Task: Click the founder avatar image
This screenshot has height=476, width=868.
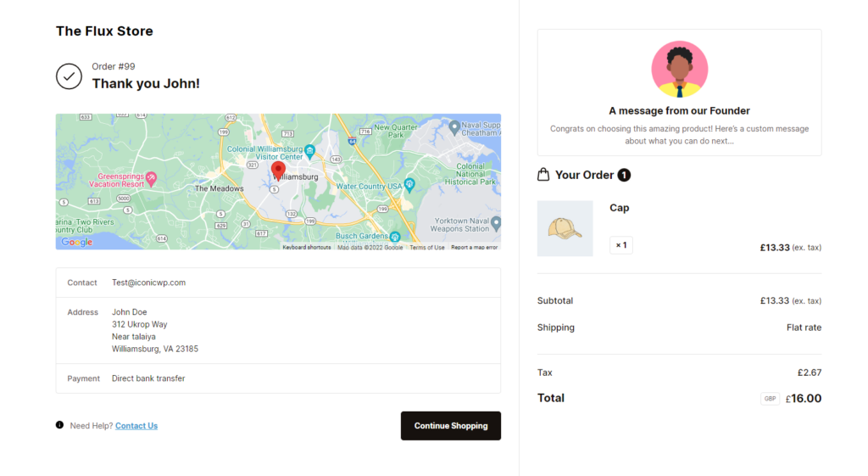Action: 679,70
